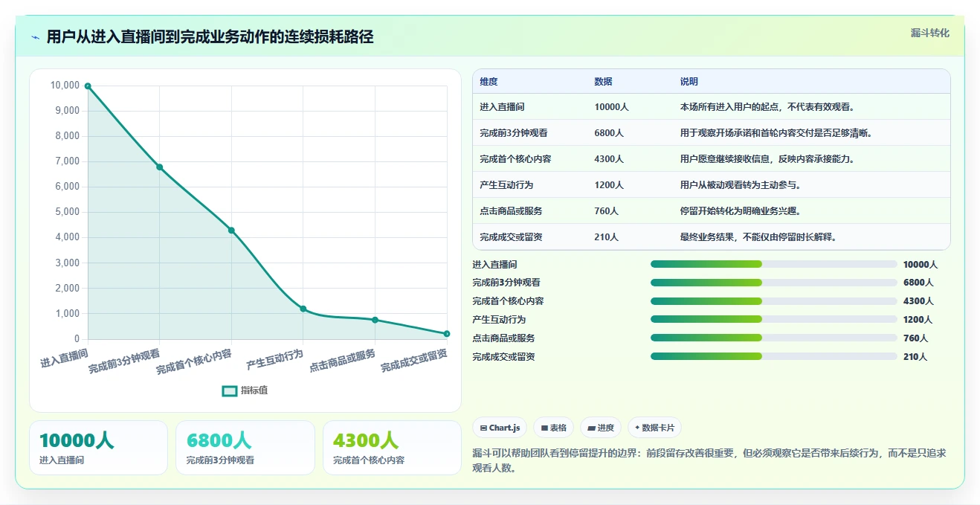The width and height of the screenshot is (980, 505).
Task: Click table value 10000人
Action: point(611,107)
